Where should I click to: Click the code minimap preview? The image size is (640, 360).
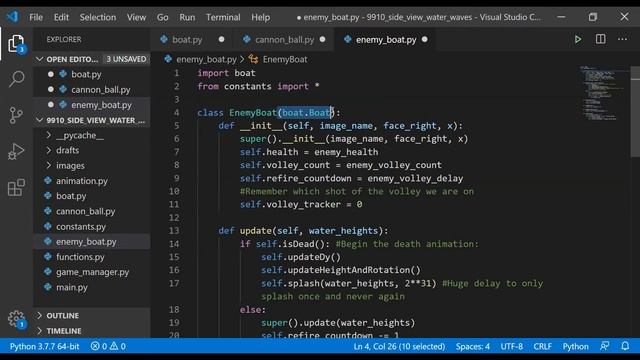603,93
